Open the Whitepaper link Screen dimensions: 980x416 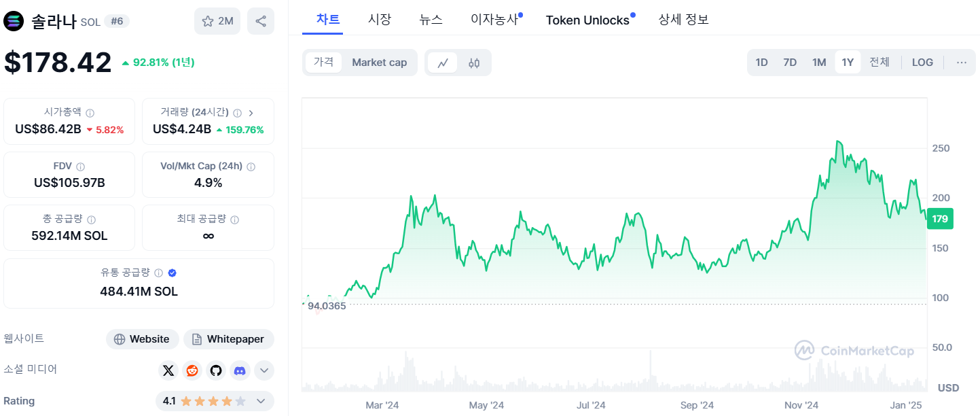pos(228,339)
